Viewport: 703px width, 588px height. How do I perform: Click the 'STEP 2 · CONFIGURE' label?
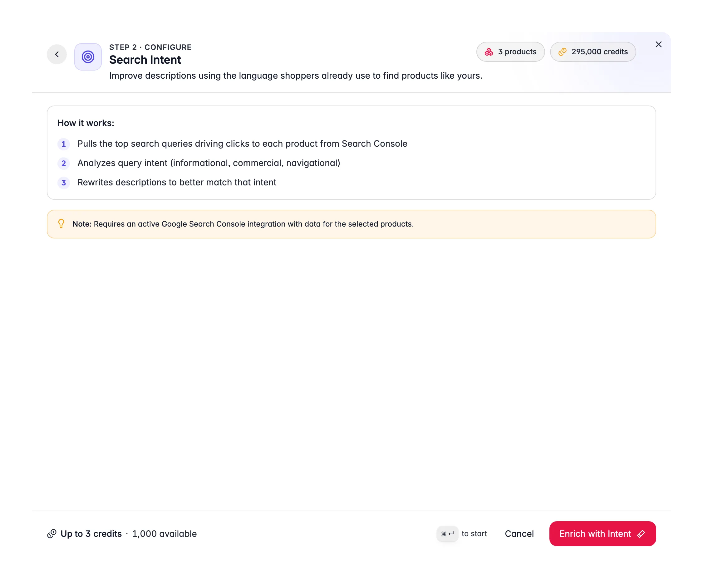[150, 47]
